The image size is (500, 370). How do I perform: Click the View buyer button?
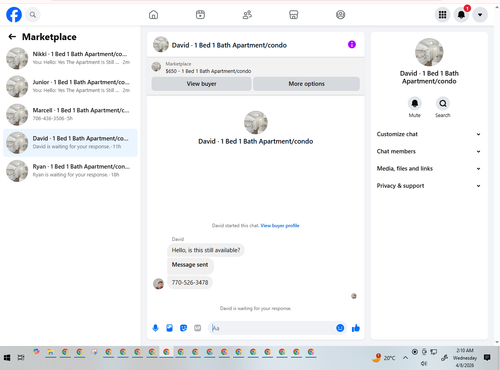click(201, 84)
